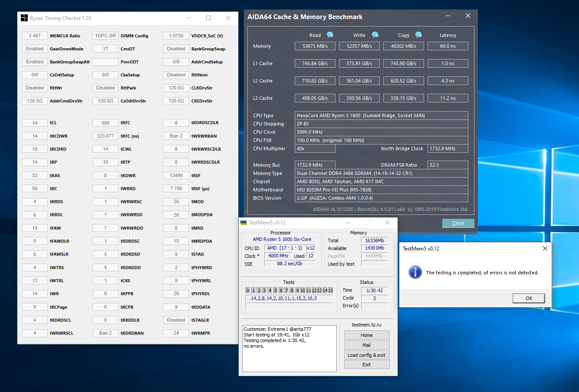
Task: Select the CLKDrvStr value 120.0Ω
Action: click(176, 88)
